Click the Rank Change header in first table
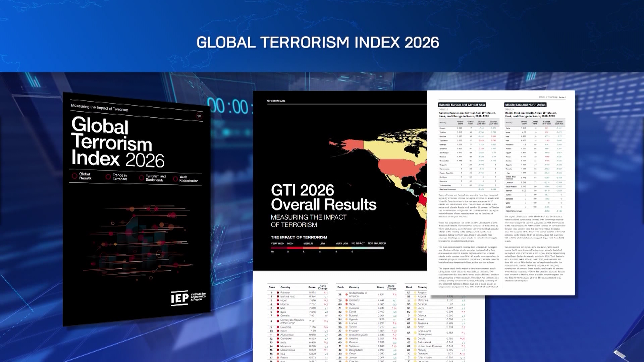The image size is (644, 362). (322, 287)
